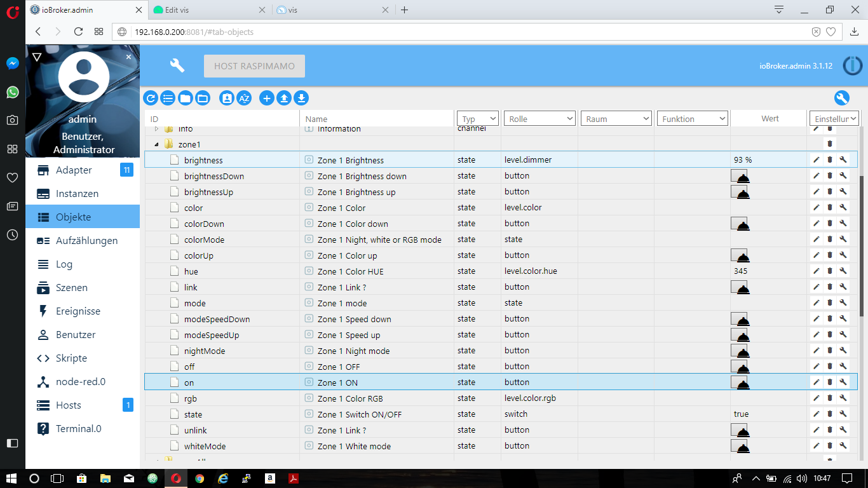Image resolution: width=868 pixels, height=488 pixels.
Task: Open File Explorer from the taskbar
Action: (x=105, y=478)
